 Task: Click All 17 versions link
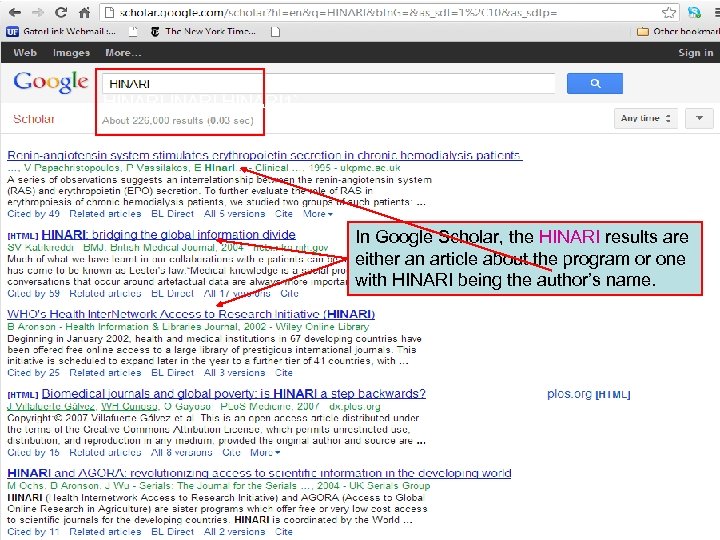[x=237, y=293]
